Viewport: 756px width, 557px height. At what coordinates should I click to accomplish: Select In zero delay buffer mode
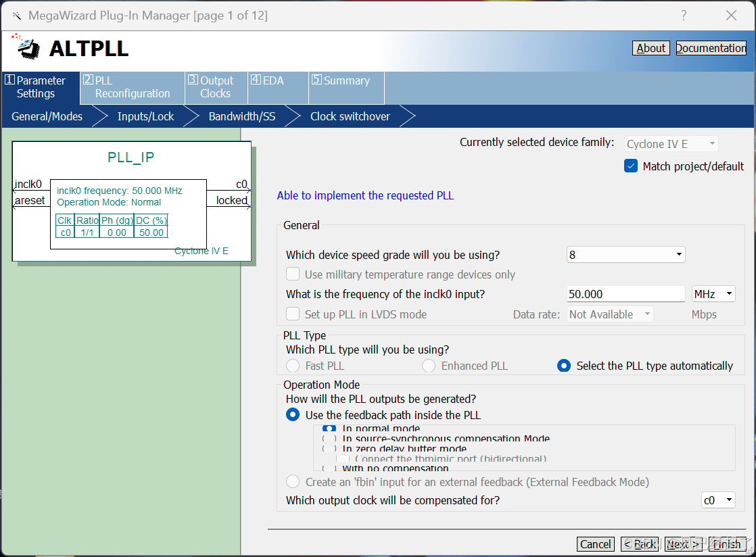329,449
